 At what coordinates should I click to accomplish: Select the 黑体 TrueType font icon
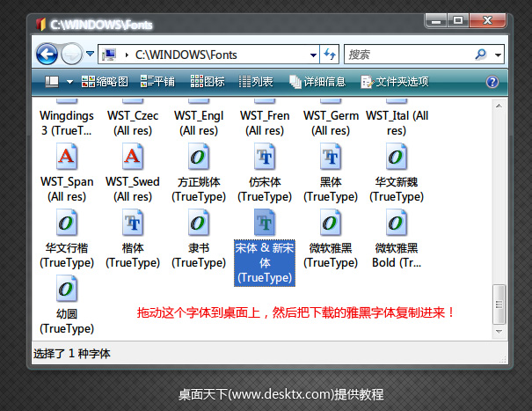[331, 157]
